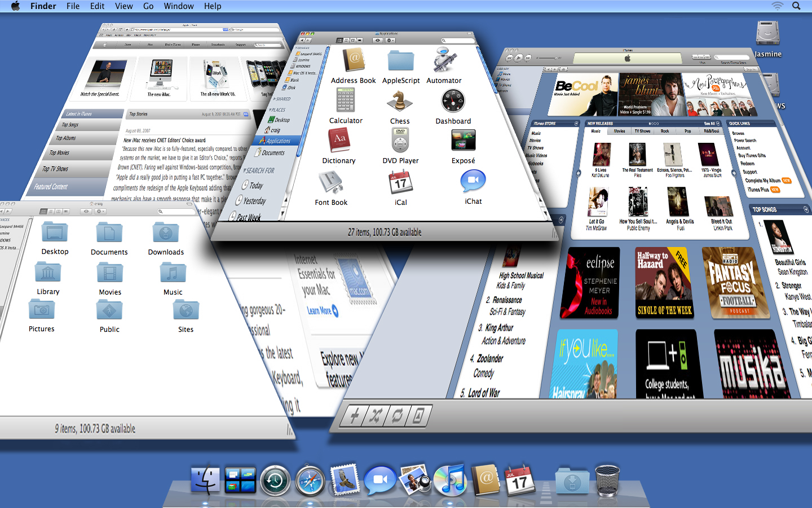This screenshot has width=812, height=508.
Task: Launch Automator from the Applications window
Action: (445, 59)
